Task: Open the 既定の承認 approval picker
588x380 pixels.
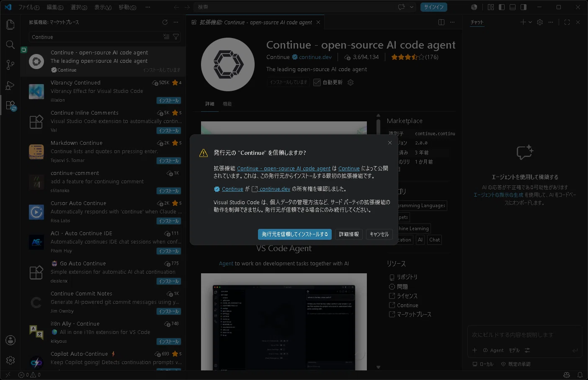Action: (516, 364)
